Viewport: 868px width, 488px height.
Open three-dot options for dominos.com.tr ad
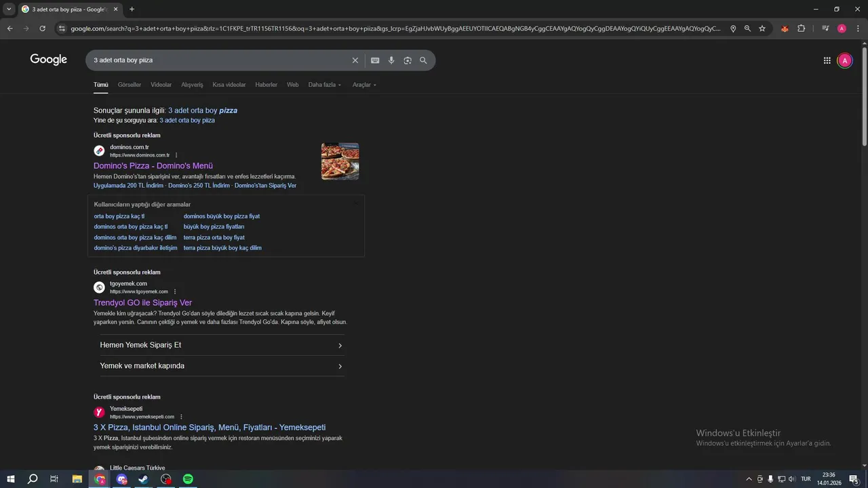[x=176, y=155]
